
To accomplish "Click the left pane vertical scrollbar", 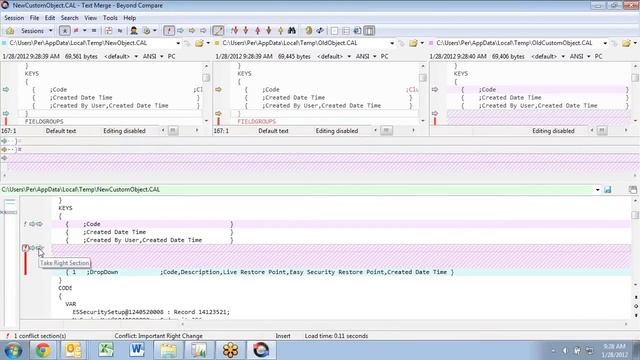I will tap(206, 93).
